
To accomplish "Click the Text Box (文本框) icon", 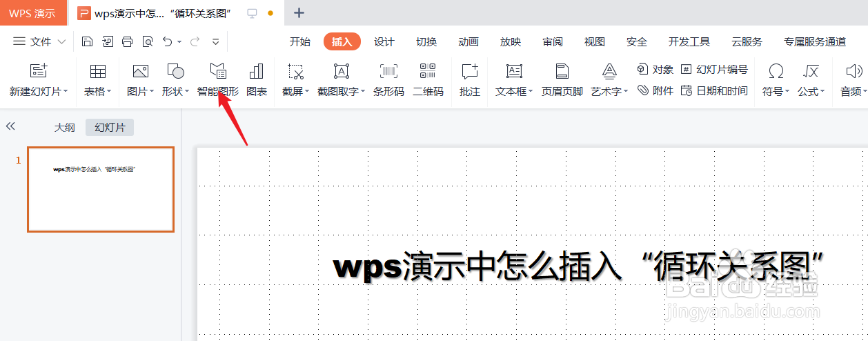I will click(514, 70).
